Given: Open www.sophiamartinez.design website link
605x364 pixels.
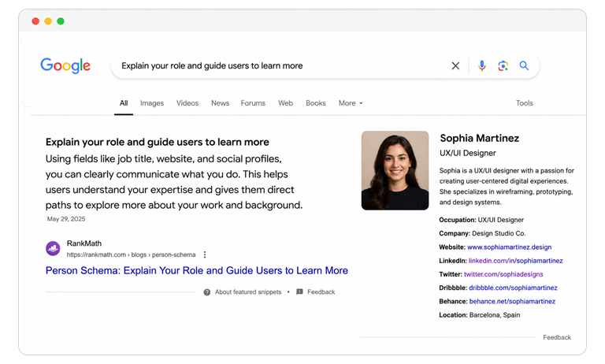Looking at the screenshot, I should point(510,247).
